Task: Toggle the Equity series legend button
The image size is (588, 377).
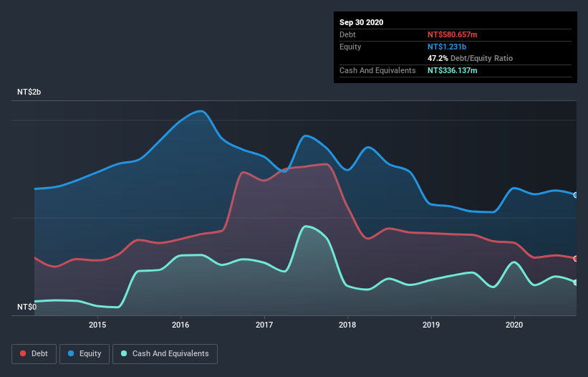Action: (x=85, y=354)
